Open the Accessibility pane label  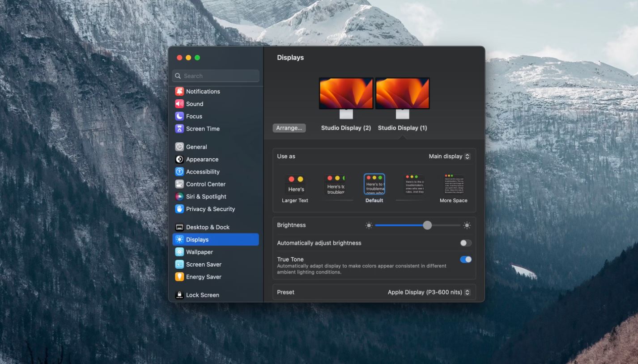tap(203, 172)
